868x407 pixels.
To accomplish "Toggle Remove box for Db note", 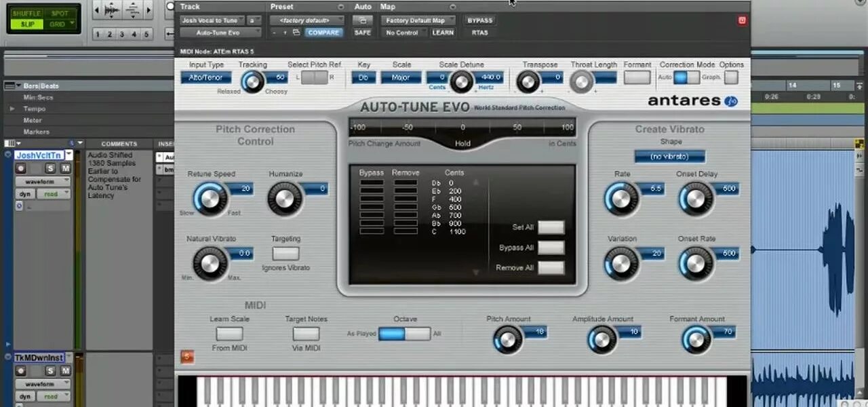I will (406, 183).
